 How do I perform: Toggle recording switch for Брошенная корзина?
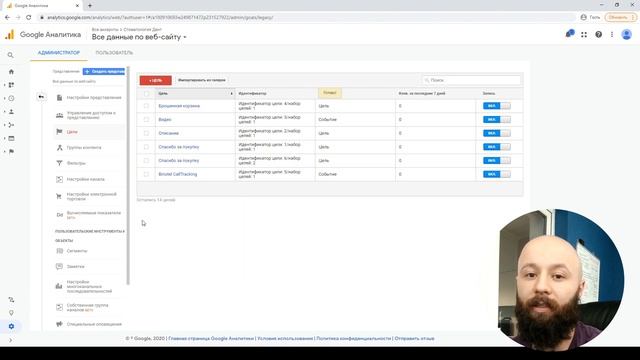[x=497, y=106]
